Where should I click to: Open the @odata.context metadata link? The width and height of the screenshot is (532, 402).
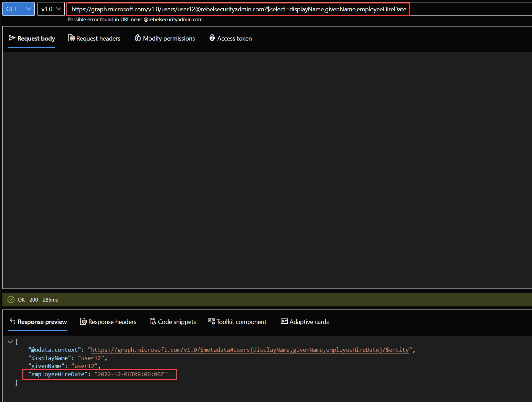[x=250, y=350]
